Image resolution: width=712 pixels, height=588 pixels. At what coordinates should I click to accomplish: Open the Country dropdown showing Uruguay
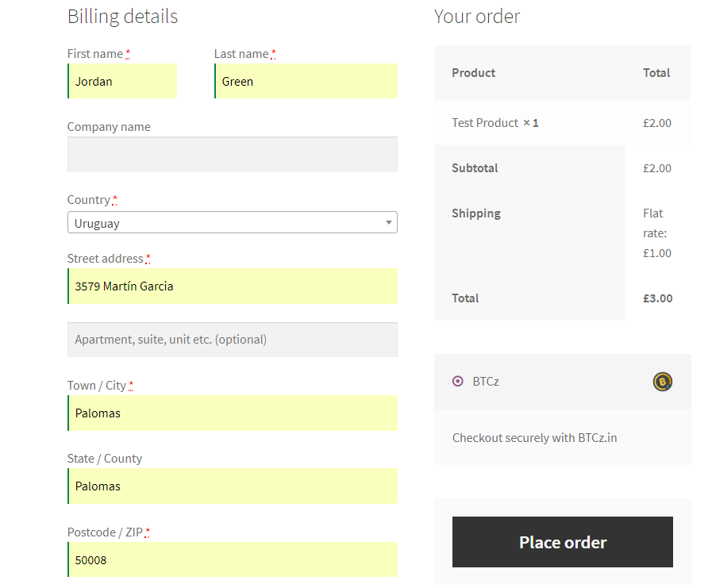coord(233,222)
